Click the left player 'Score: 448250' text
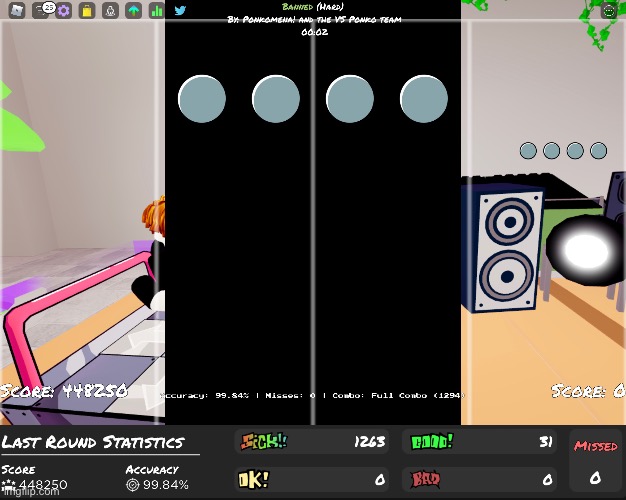Image resolution: width=626 pixels, height=500 pixels. click(64, 391)
